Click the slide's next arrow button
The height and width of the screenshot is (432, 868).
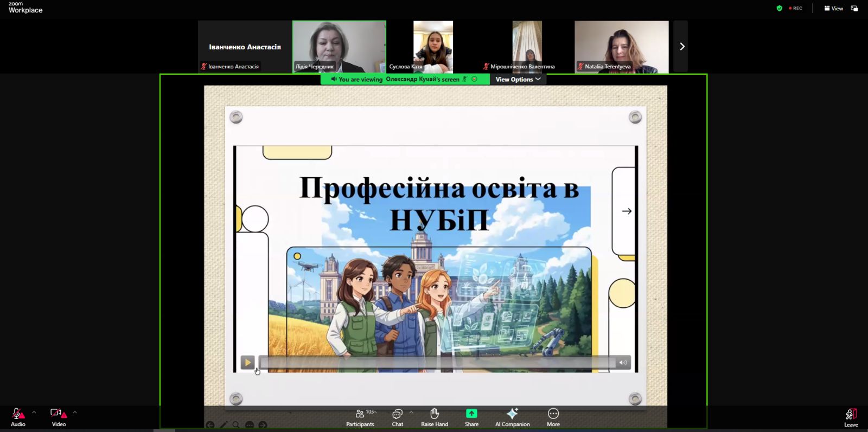click(627, 211)
